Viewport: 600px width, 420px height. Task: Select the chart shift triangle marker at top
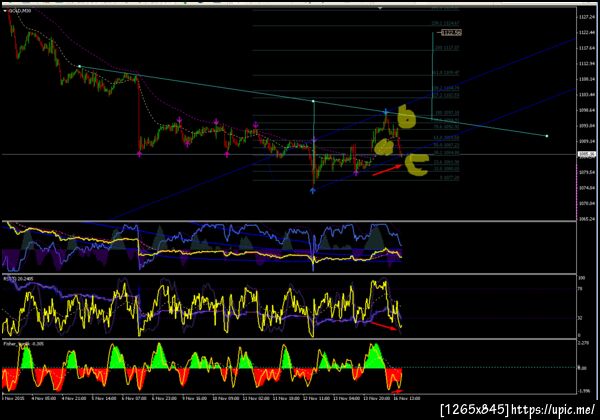tap(380, 8)
